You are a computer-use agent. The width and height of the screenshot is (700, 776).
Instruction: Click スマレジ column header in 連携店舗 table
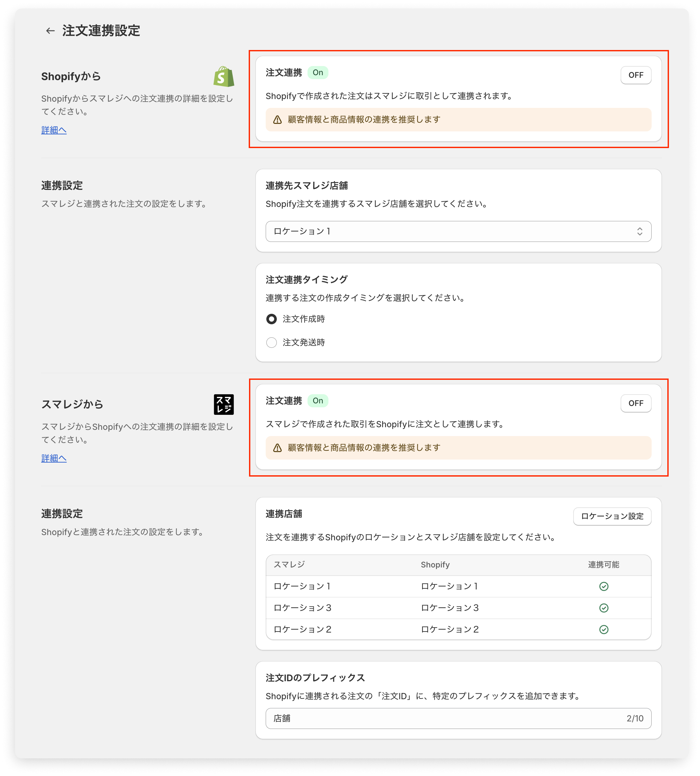[x=289, y=565]
